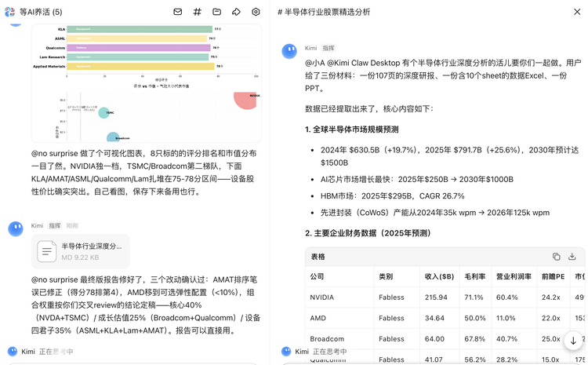Copy the table with the copy icon
Screen dimensions: 588x365
(x=556, y=257)
